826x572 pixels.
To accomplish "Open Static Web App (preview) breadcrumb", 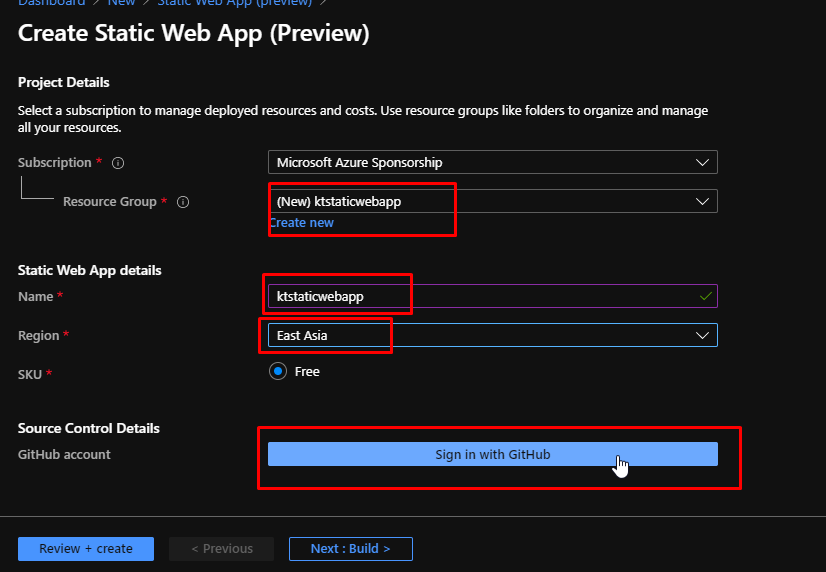I will click(x=234, y=3).
